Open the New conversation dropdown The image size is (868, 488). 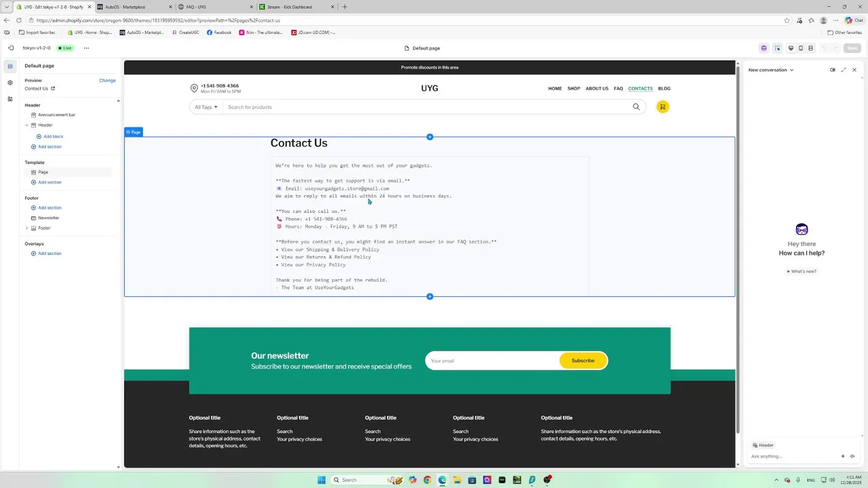tap(771, 70)
